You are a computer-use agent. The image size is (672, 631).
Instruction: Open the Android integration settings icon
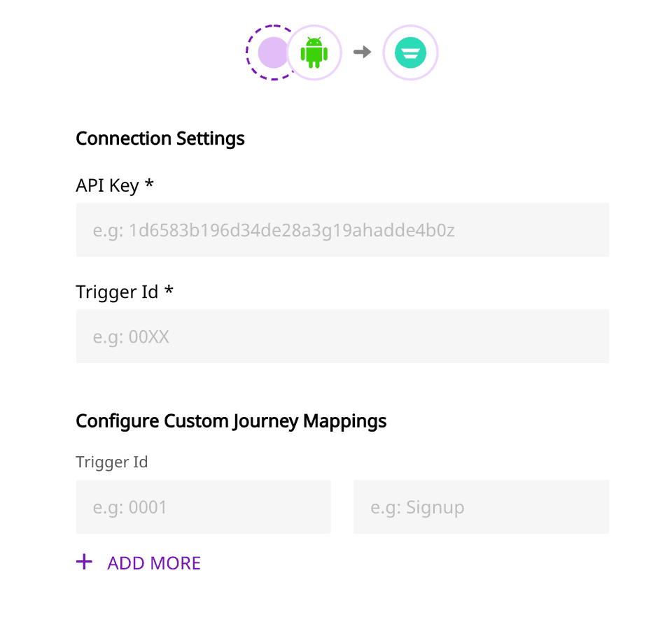pos(314,52)
